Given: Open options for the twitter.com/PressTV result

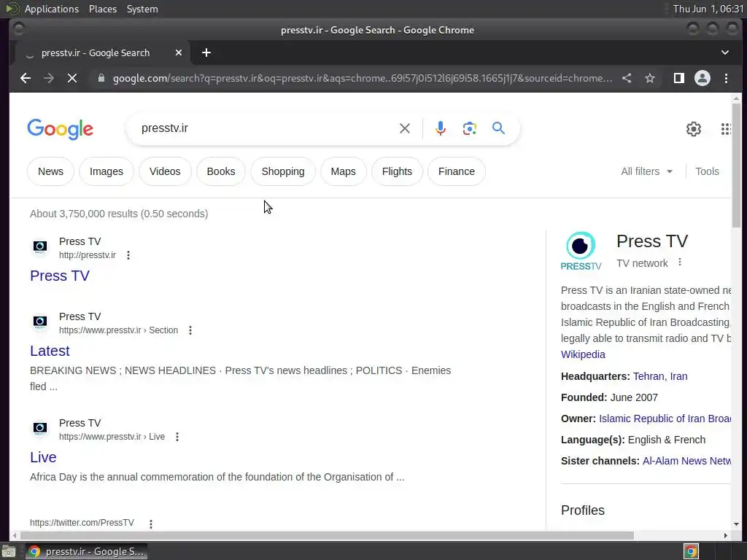Looking at the screenshot, I should pyautogui.click(x=151, y=524).
